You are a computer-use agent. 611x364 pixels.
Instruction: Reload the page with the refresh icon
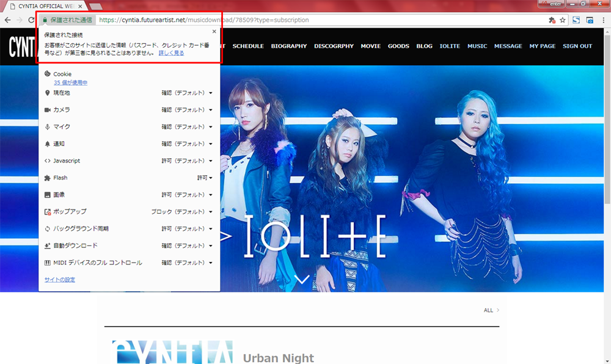point(31,20)
